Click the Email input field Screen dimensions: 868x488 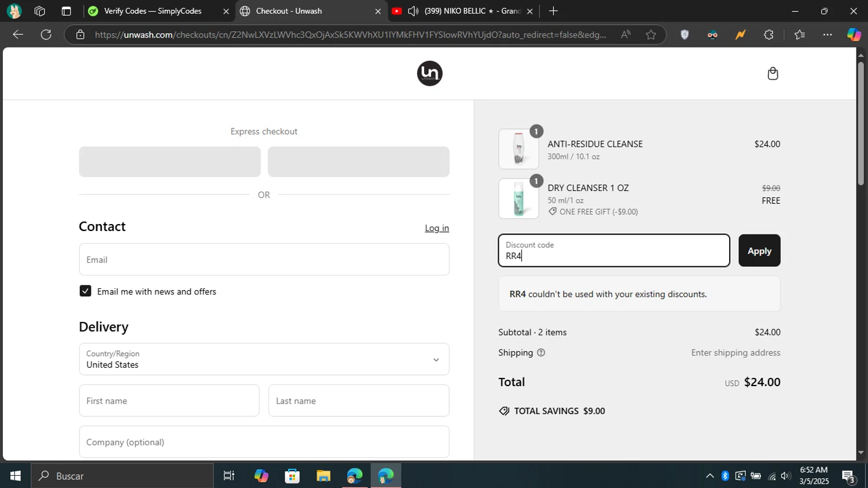(x=264, y=259)
